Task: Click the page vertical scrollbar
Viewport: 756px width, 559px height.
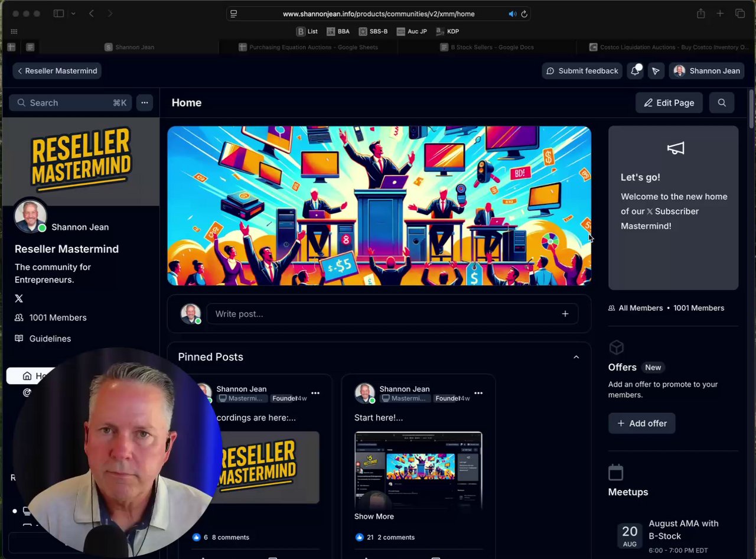Action: coord(751,109)
